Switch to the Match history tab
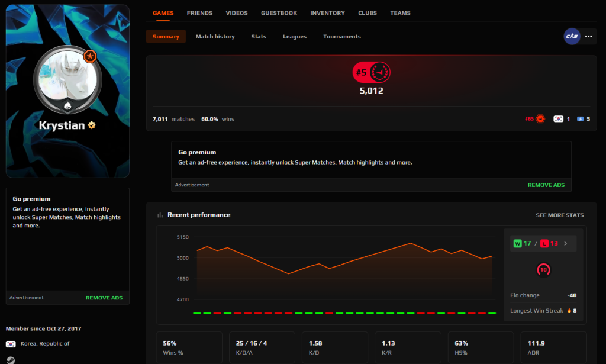 [215, 36]
